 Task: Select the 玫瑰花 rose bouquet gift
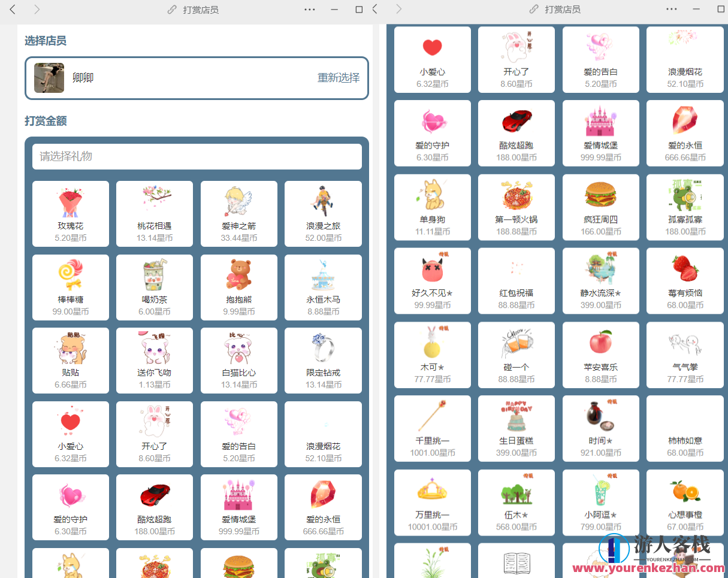click(71, 214)
